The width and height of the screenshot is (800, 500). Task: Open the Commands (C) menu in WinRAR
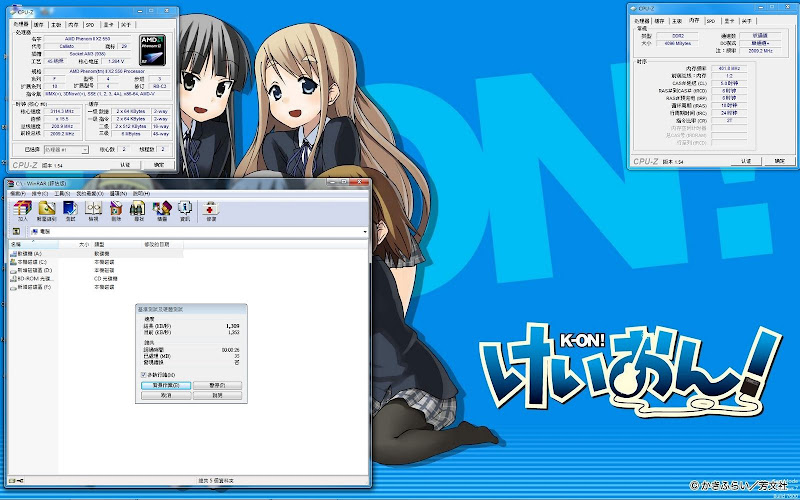point(40,194)
